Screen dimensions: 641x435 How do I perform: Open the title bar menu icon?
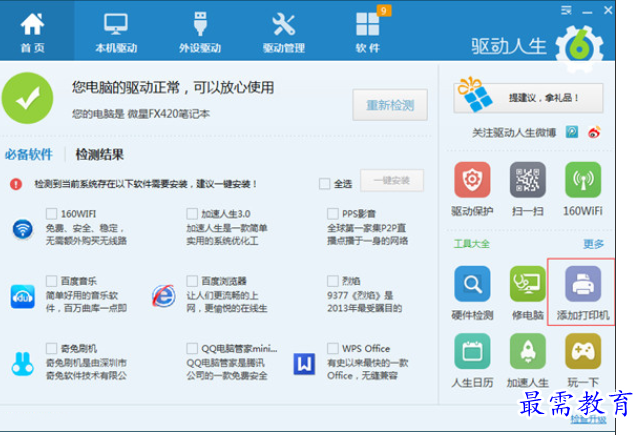point(566,10)
